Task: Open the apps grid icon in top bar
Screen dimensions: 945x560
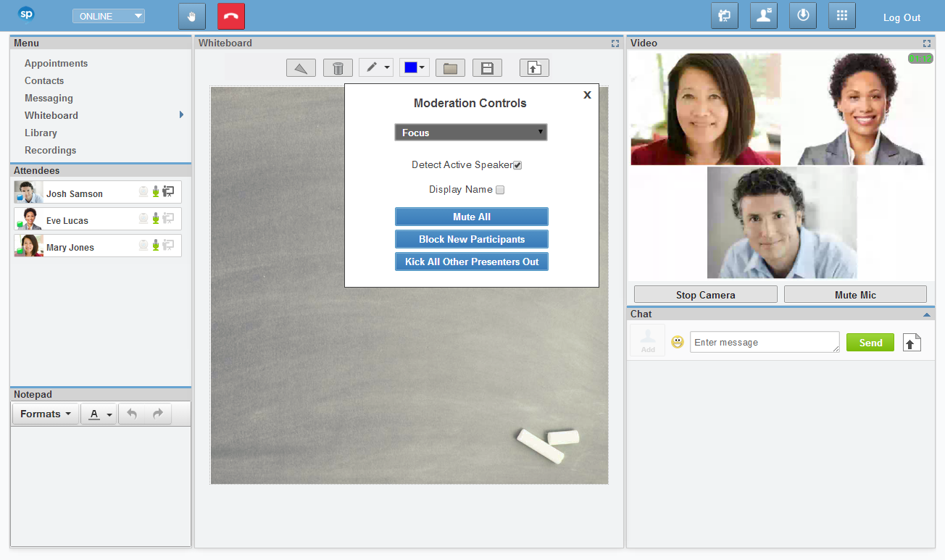Action: (841, 16)
